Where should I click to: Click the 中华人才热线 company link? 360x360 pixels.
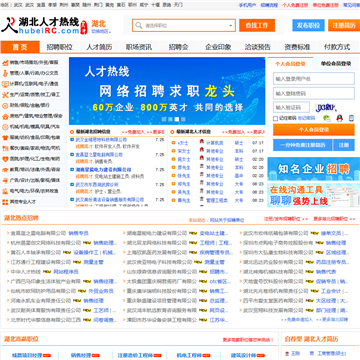(x=26, y=272)
